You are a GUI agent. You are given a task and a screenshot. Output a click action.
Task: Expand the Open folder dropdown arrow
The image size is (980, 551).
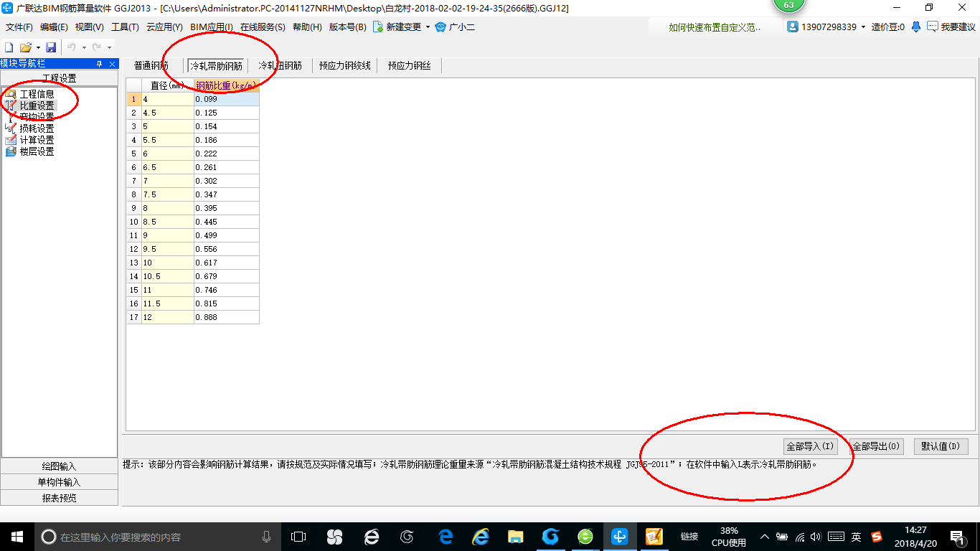[38, 47]
